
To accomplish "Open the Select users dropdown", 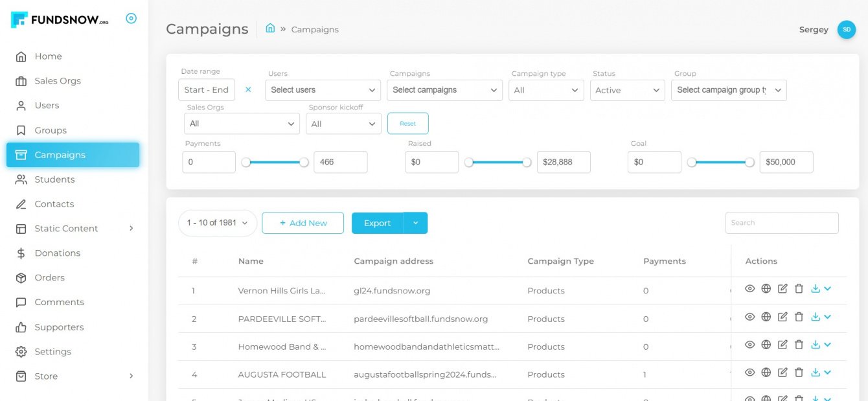I will click(323, 90).
